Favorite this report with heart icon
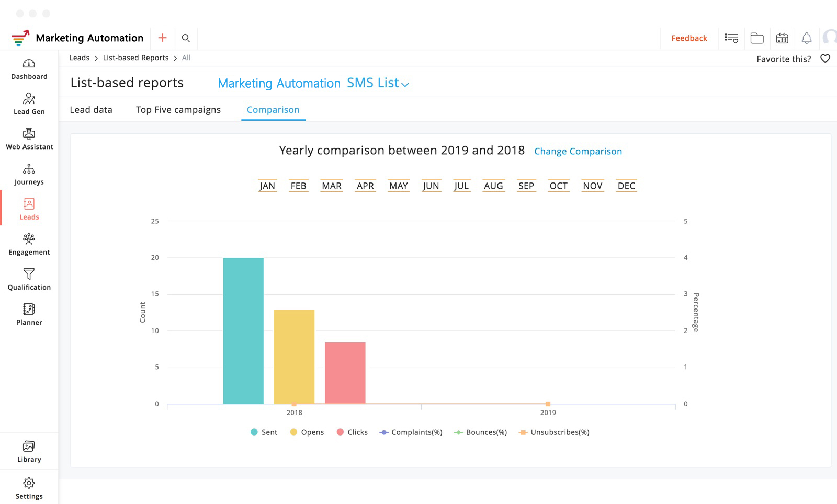Screen dimensions: 837x504 pyautogui.click(x=825, y=59)
